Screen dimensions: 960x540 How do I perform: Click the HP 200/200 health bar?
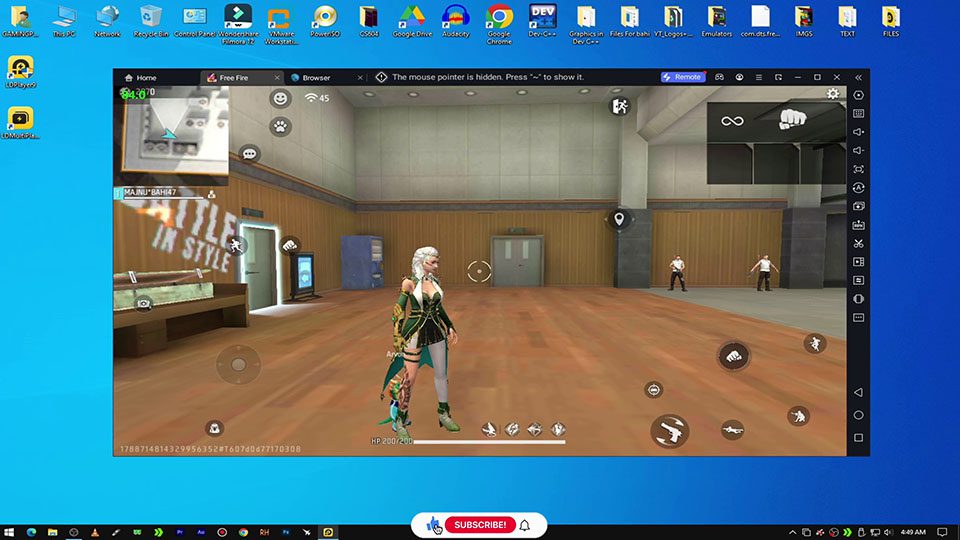[468, 441]
